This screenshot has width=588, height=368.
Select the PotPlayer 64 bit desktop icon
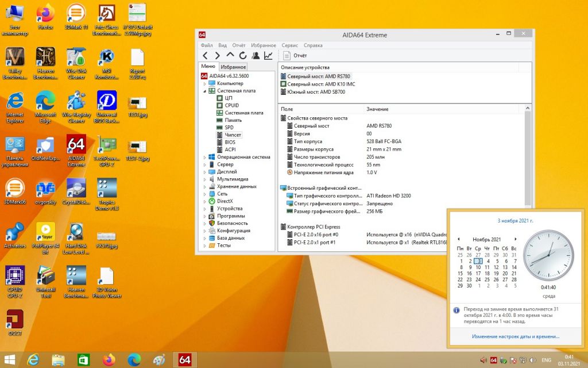[46, 238]
